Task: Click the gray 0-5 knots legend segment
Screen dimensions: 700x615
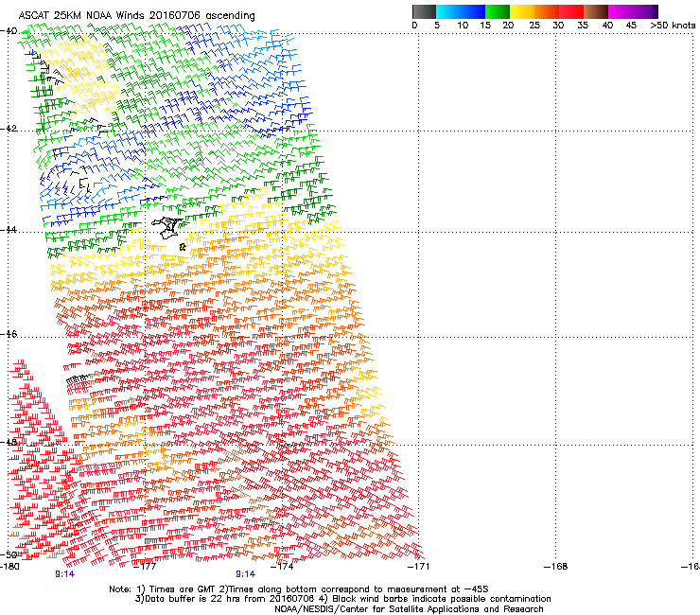Action: (x=424, y=11)
